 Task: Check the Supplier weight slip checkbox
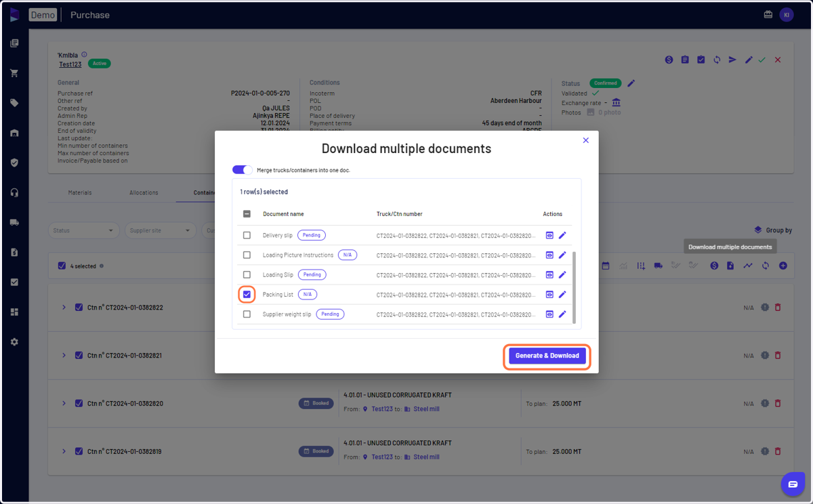pyautogui.click(x=247, y=314)
